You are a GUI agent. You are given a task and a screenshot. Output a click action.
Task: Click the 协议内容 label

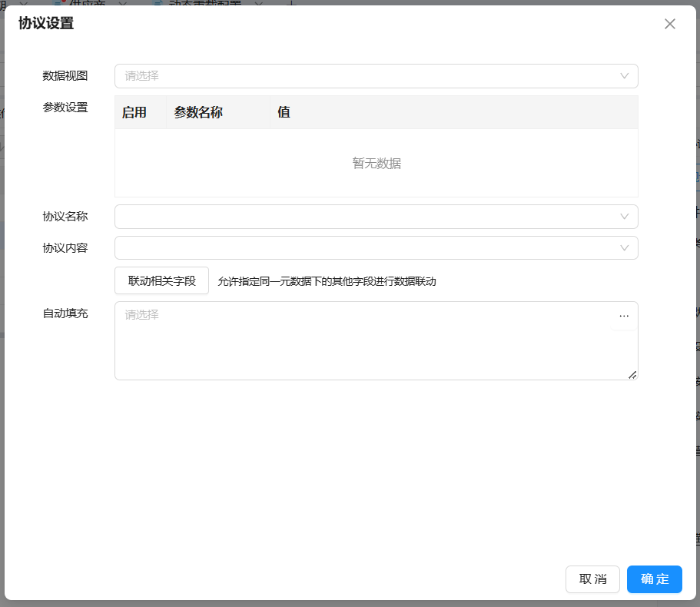pos(65,247)
